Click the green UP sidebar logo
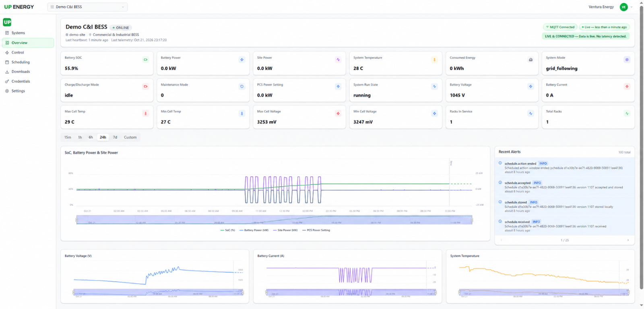644x309 pixels. (x=7, y=22)
